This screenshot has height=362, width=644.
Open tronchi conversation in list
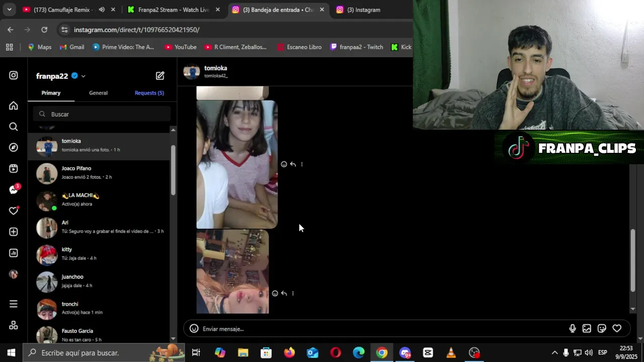(x=99, y=309)
